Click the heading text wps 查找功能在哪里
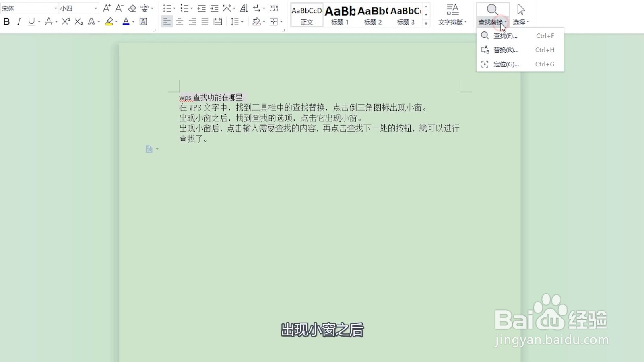 (211, 97)
